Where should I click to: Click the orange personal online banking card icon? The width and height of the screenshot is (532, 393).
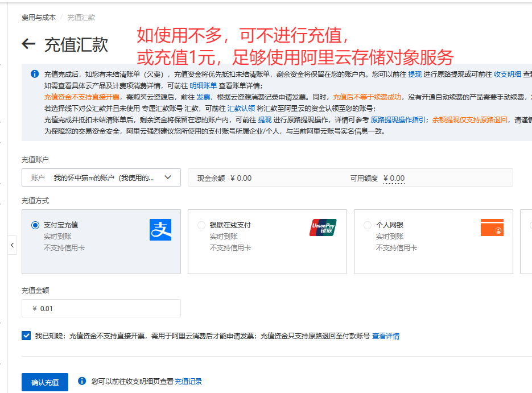point(492,227)
